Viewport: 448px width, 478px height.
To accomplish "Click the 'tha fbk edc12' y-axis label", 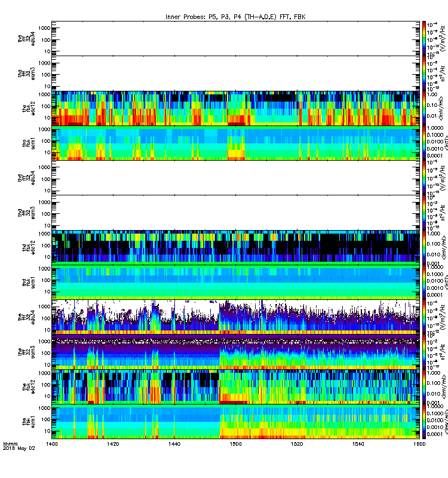I will 29,109.
